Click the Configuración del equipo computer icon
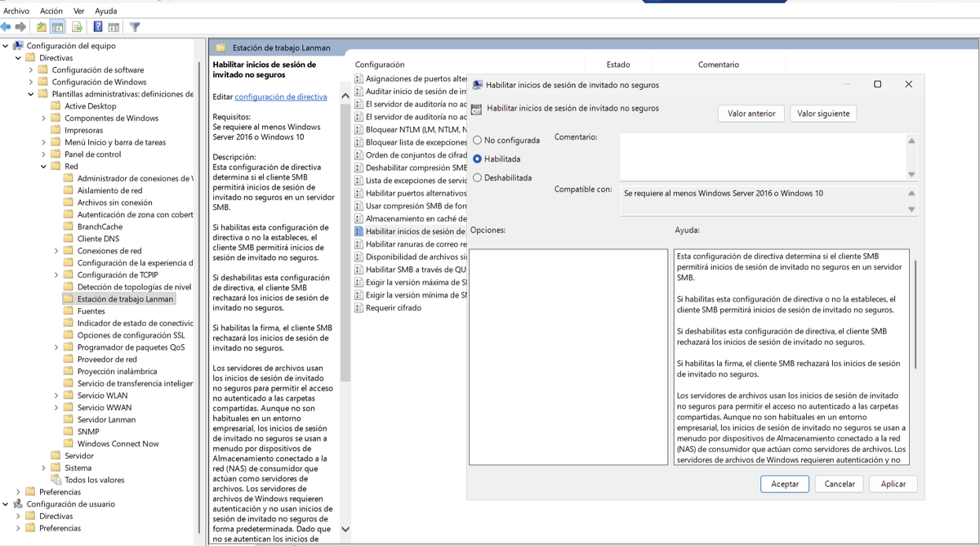980x546 pixels. [x=18, y=46]
